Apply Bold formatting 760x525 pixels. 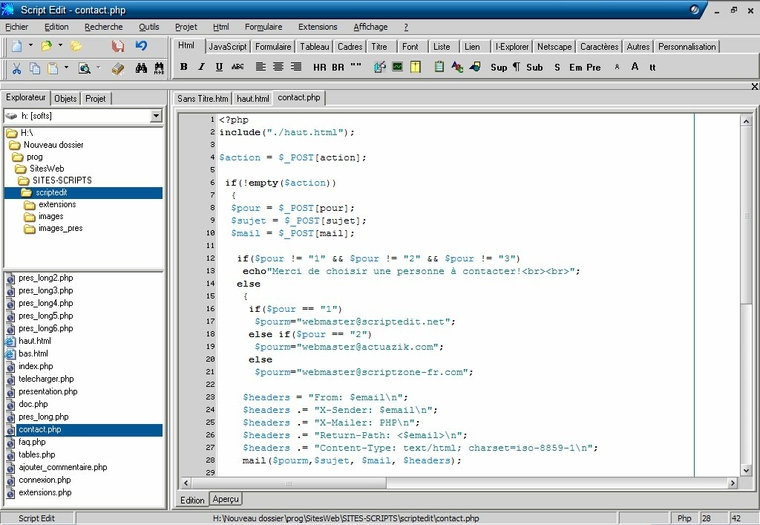tap(184, 67)
